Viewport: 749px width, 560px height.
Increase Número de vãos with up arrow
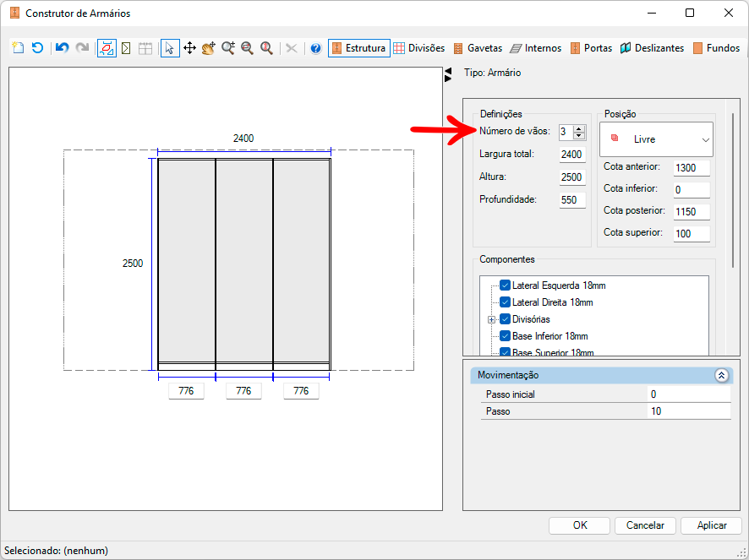click(x=579, y=129)
